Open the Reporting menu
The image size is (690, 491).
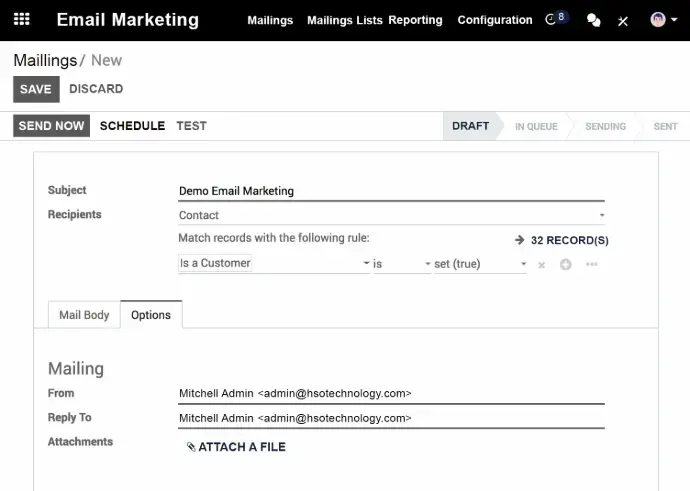pos(415,20)
